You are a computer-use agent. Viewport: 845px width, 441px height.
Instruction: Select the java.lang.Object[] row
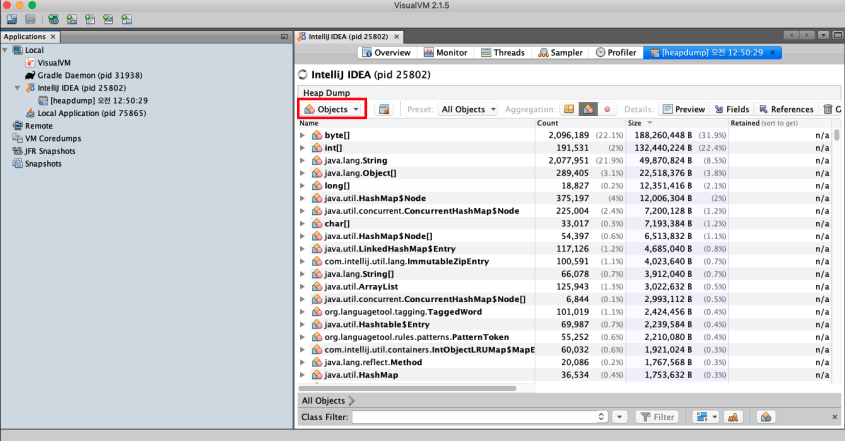[x=564, y=173]
